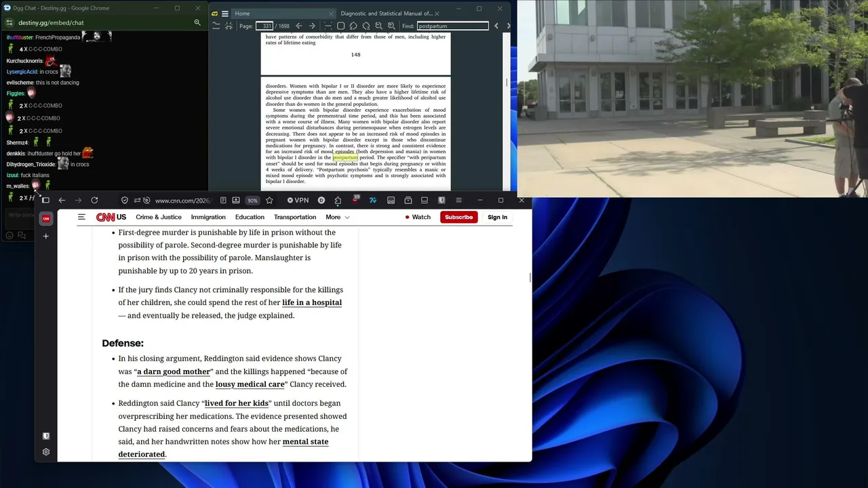Open the shield site security icon
868x488 pixels.
[x=125, y=201]
